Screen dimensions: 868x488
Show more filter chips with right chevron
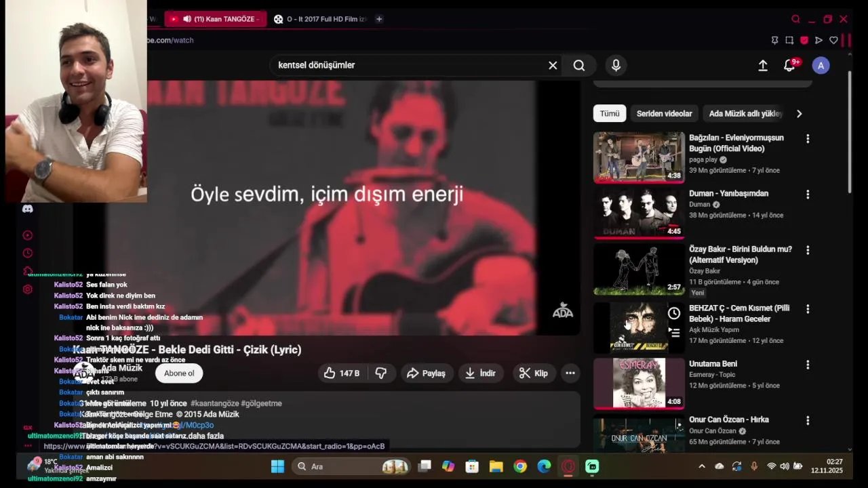pos(800,113)
